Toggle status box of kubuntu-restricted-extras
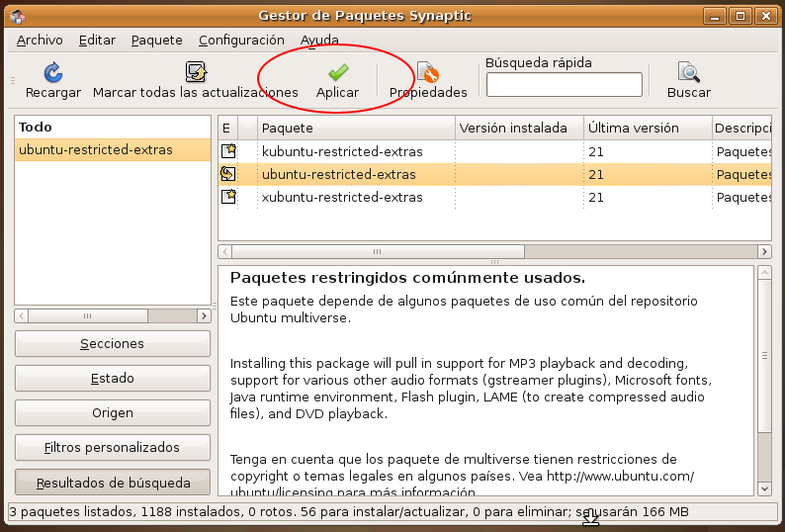785x532 pixels. point(228,151)
